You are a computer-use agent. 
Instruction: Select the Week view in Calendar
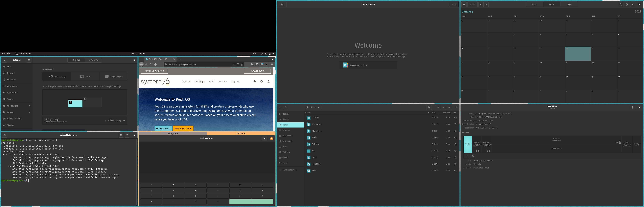534,4
